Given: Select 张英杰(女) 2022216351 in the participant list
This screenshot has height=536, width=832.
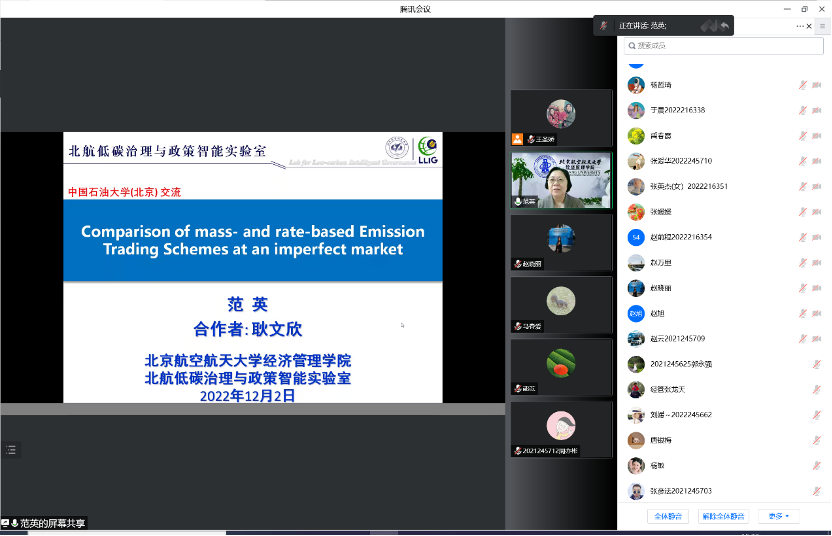Looking at the screenshot, I should click(x=689, y=187).
